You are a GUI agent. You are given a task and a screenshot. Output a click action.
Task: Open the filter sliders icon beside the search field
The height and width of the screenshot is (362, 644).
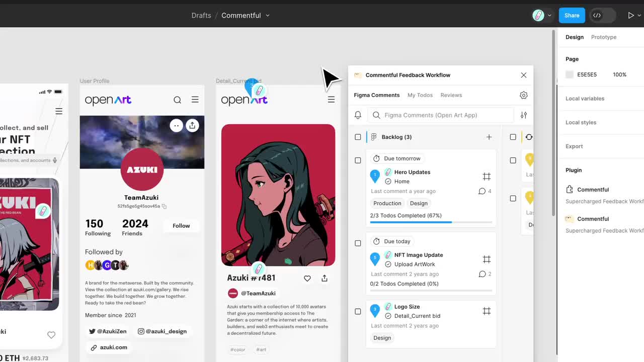point(523,115)
